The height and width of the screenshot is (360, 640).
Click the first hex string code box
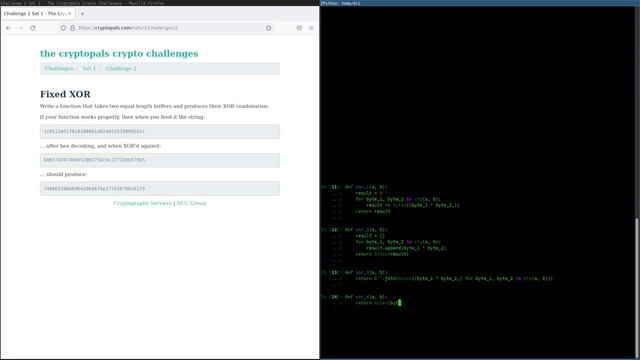160,131
